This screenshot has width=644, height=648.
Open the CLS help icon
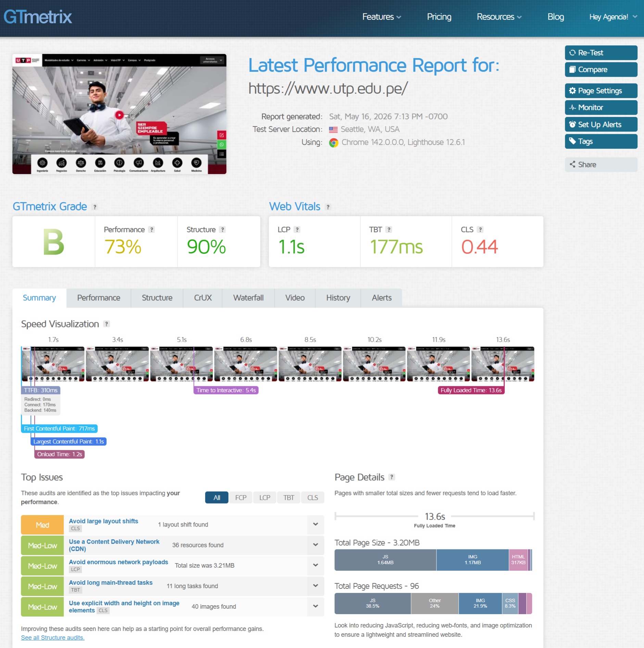click(480, 230)
